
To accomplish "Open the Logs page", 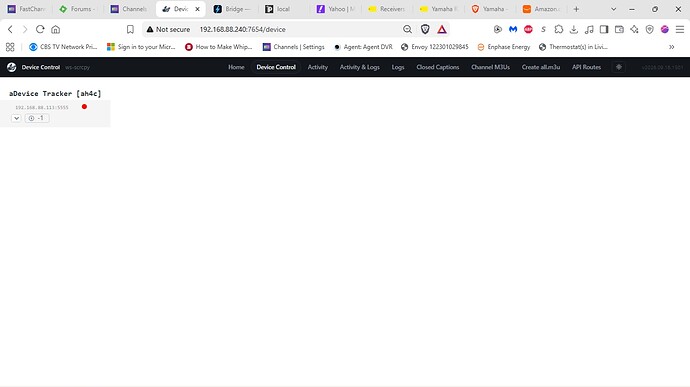I will [x=398, y=67].
